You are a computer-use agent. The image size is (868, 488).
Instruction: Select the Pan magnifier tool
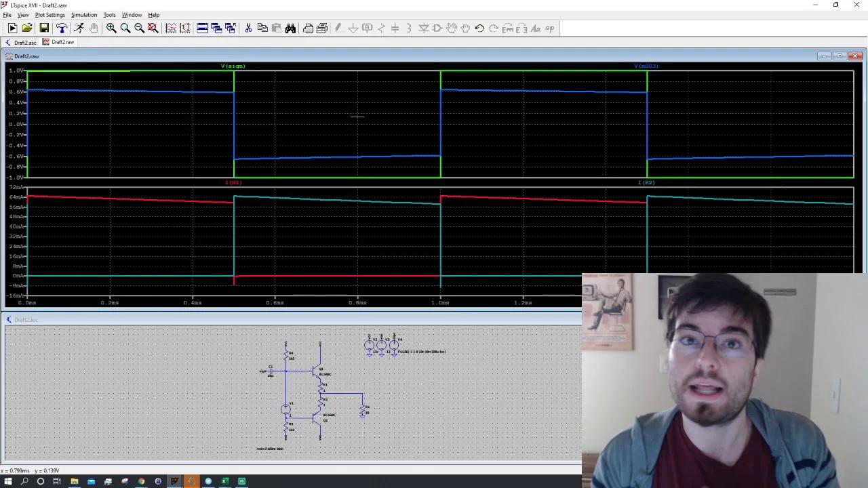(x=125, y=28)
